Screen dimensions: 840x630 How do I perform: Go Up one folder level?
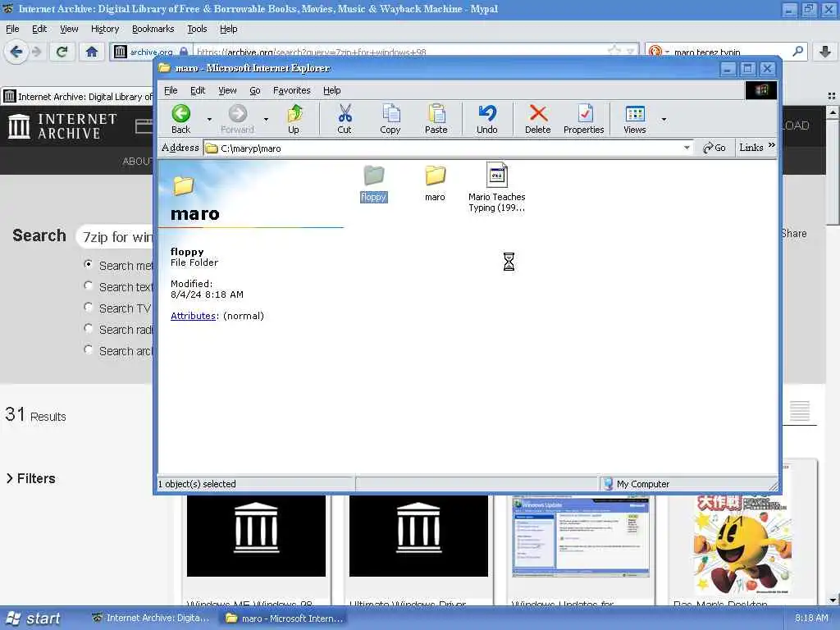coord(294,119)
